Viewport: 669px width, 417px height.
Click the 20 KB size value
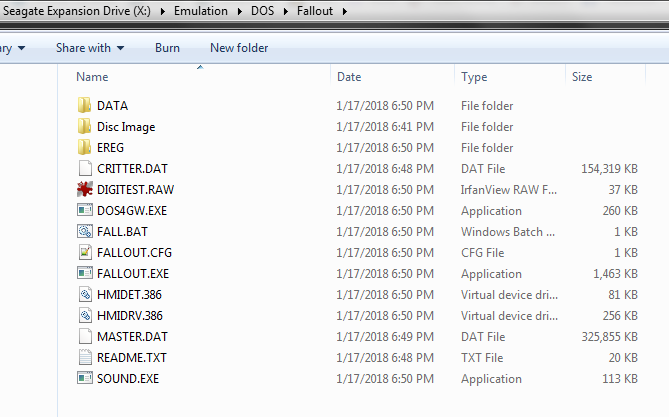click(623, 358)
